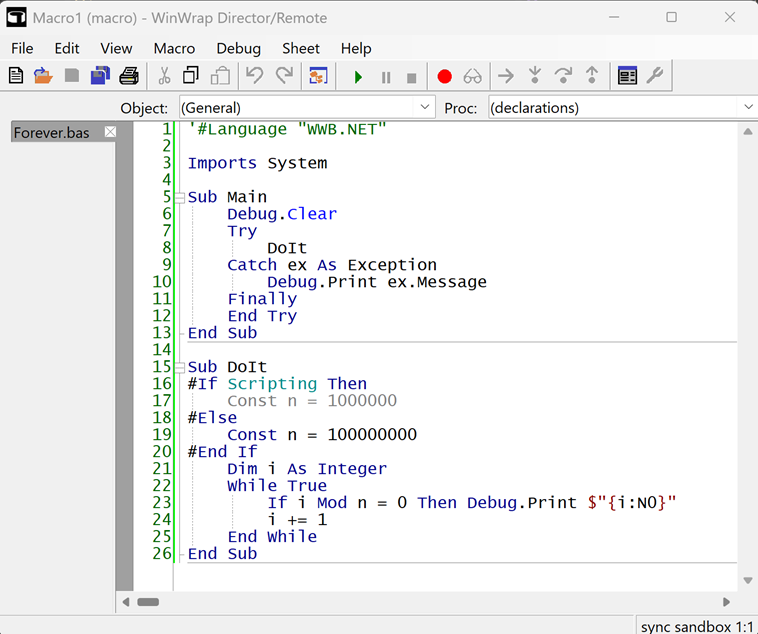Click the vertical scrollbar down arrow
Viewport: 758px width, 634px height.
[x=747, y=580]
